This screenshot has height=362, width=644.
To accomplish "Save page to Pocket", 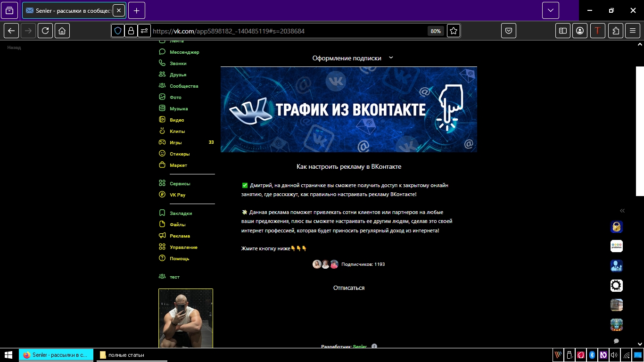I will click(509, 31).
